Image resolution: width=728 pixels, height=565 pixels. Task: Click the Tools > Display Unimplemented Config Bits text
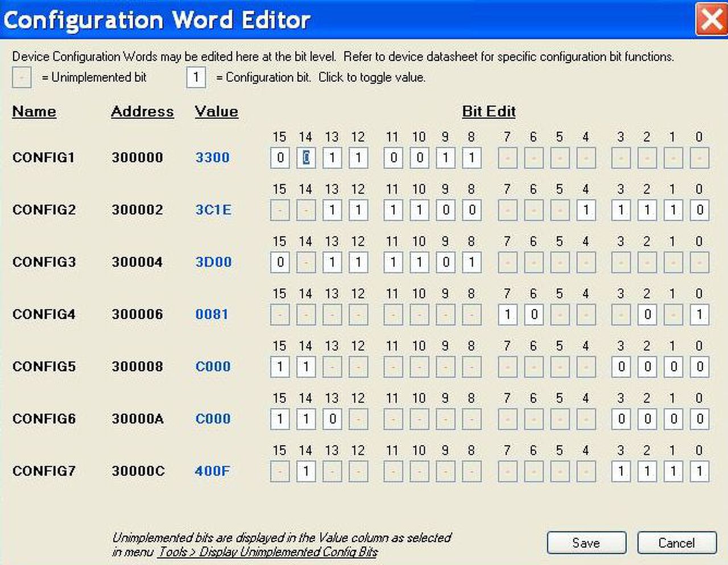coord(268,552)
